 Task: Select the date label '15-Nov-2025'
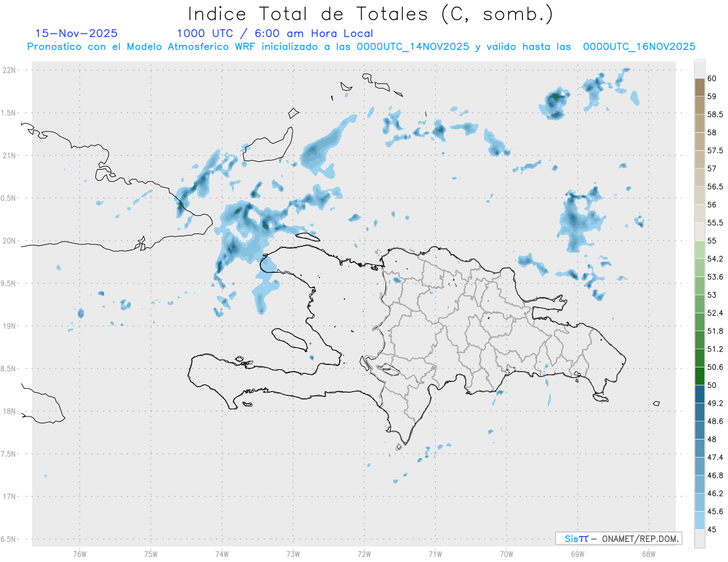[77, 33]
